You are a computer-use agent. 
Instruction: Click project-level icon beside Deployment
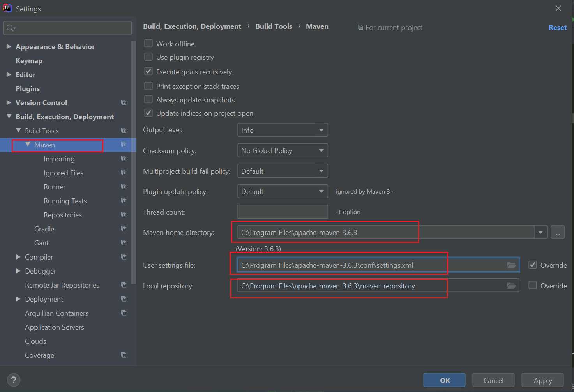tap(124, 299)
